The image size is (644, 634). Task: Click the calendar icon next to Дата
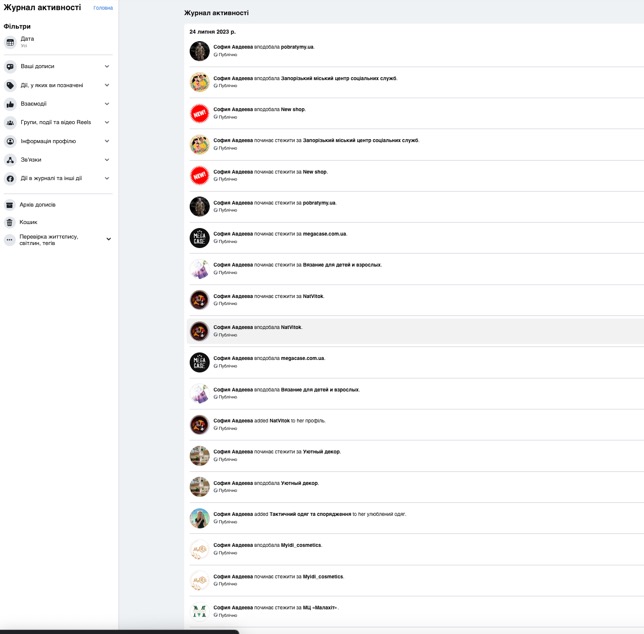(10, 42)
